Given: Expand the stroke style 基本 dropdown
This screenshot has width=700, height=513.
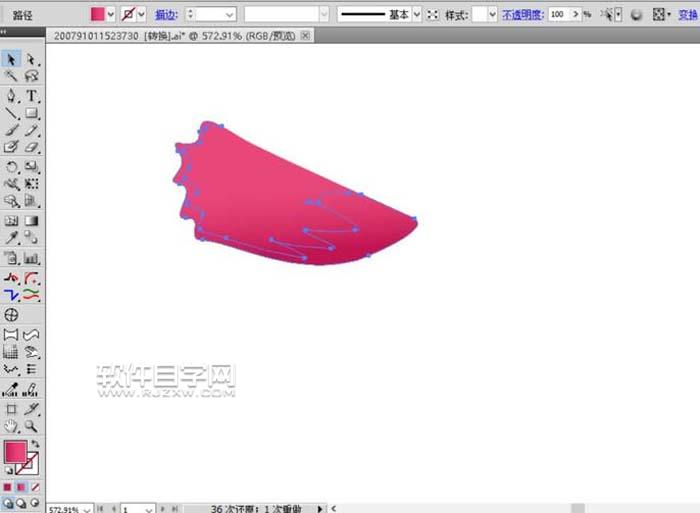Looking at the screenshot, I should [418, 15].
